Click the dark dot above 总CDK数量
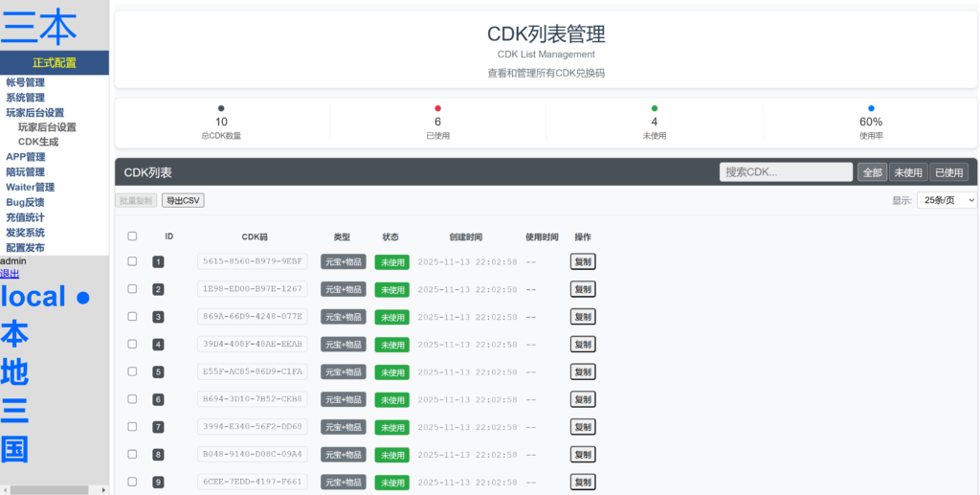 222,109
